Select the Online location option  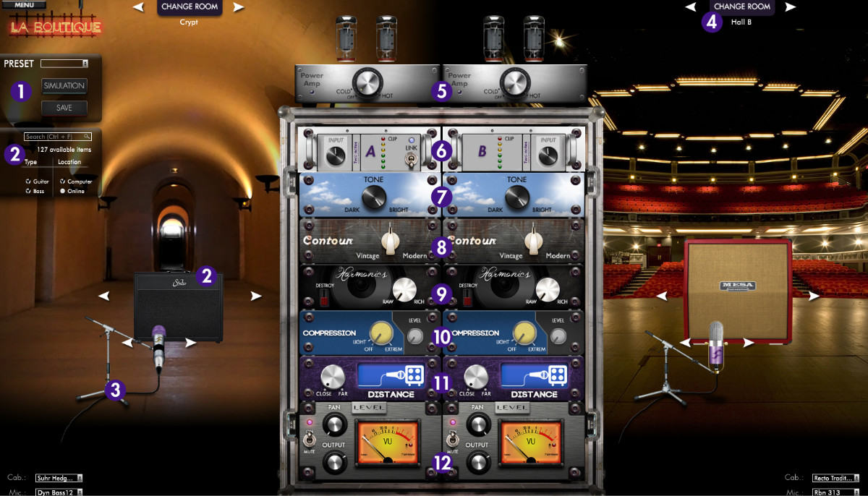pyautogui.click(x=63, y=191)
